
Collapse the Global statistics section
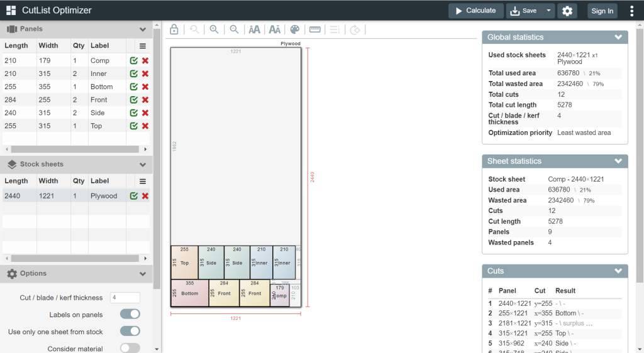point(618,38)
